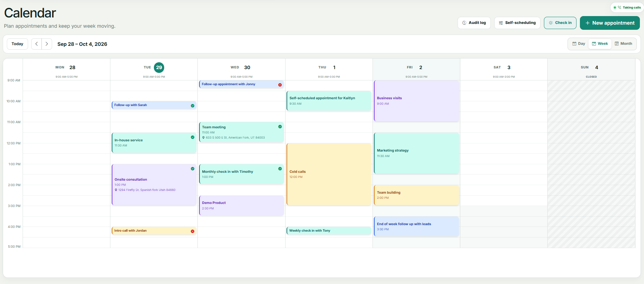The height and width of the screenshot is (284, 644).
Task: Click the green check status icon on Follow-up with Sarah
Action: pos(193,106)
